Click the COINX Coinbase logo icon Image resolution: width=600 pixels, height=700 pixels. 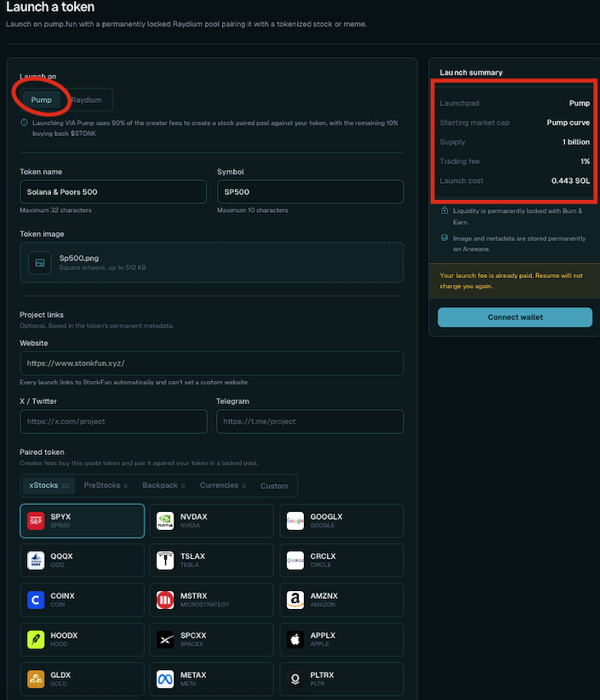click(36, 600)
